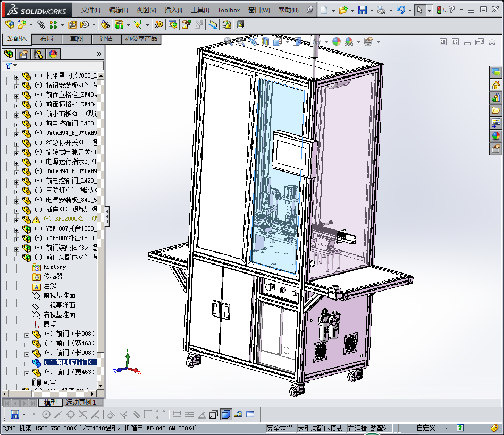504x435 pixels.
Task: Choose the Move Component tool
Action: [85, 24]
